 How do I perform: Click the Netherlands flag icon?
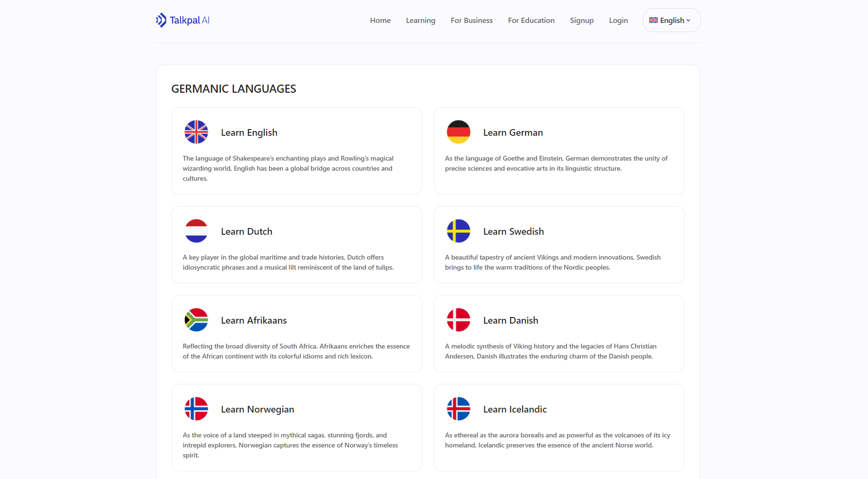tap(196, 231)
